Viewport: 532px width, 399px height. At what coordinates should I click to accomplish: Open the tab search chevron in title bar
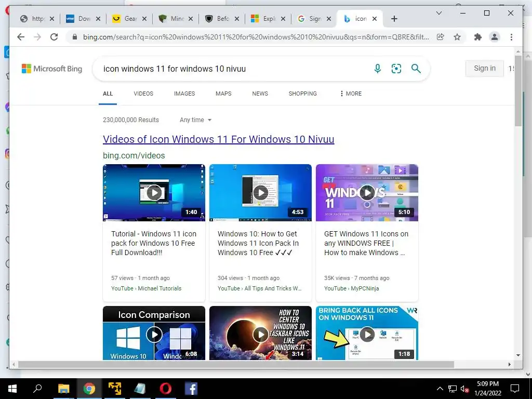pos(438,13)
